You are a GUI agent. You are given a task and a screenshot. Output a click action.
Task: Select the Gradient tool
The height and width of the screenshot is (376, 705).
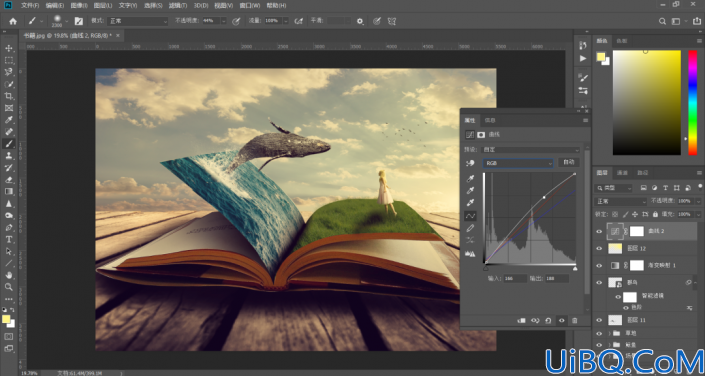(x=9, y=191)
